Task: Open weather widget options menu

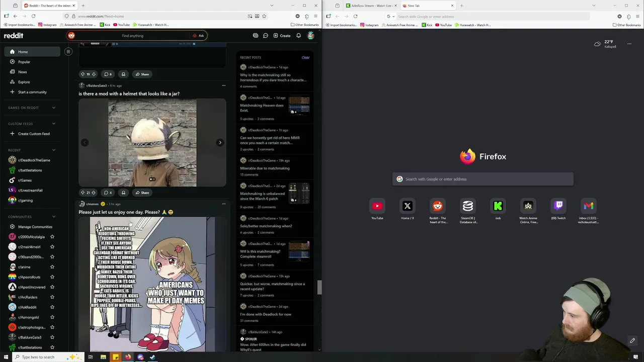Action: (629, 44)
